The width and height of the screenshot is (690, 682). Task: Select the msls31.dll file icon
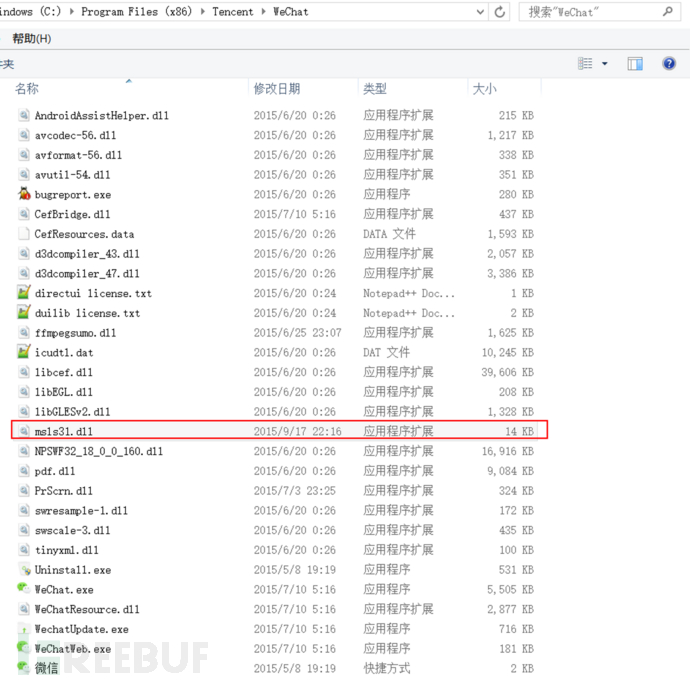coord(24,431)
